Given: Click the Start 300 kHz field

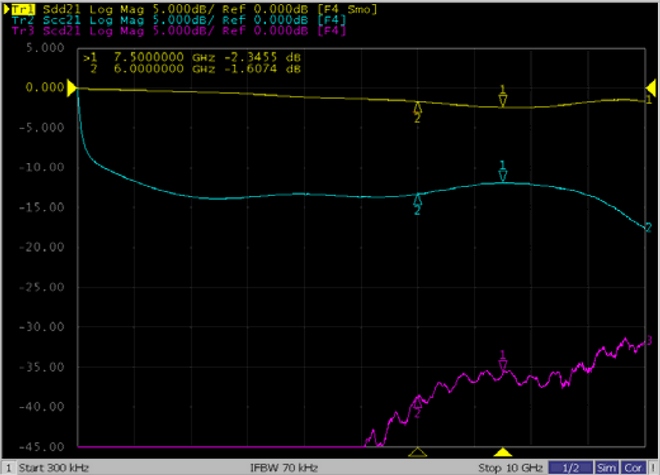Looking at the screenshot, I should click(x=51, y=467).
